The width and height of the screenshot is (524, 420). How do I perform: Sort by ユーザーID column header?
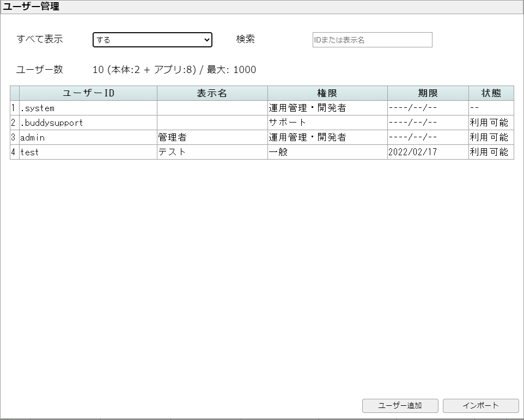click(88, 93)
